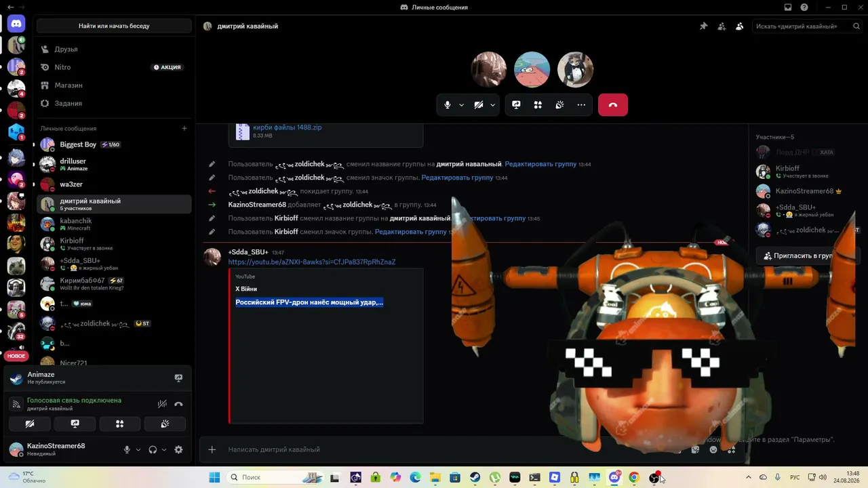Deafen with headphones icon in user panel
868x488 pixels.
pos(153,449)
